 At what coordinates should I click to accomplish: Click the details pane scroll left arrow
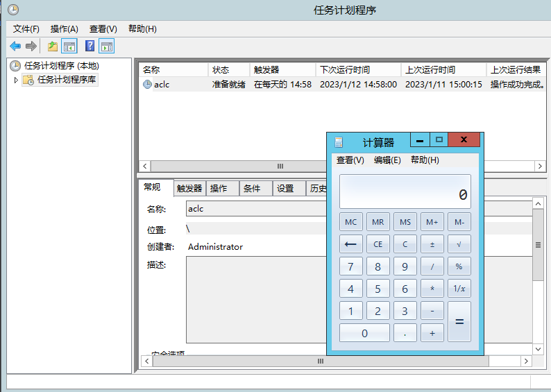[147, 361]
